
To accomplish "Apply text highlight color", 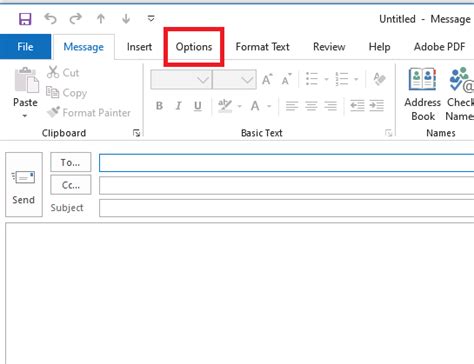I will (x=225, y=106).
